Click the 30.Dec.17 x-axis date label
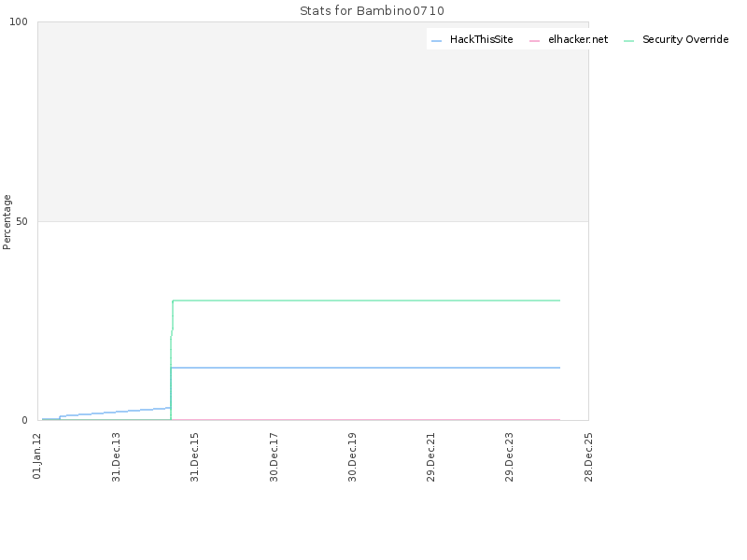 pos(274,457)
